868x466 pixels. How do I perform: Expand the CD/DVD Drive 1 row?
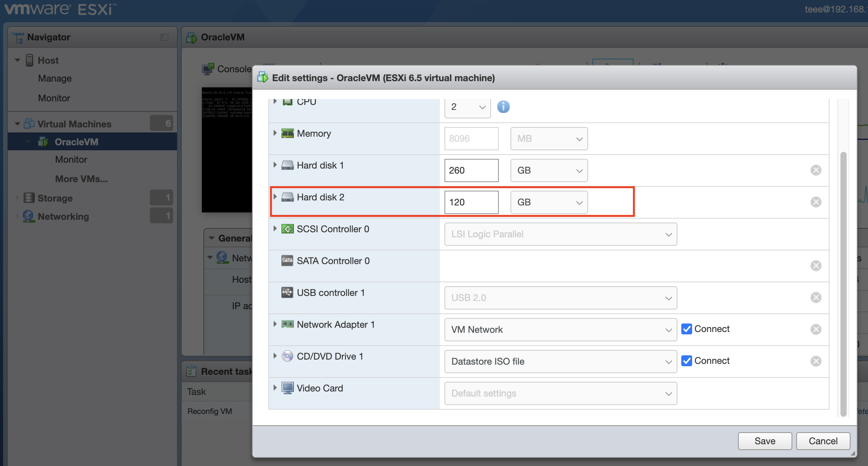coord(275,356)
